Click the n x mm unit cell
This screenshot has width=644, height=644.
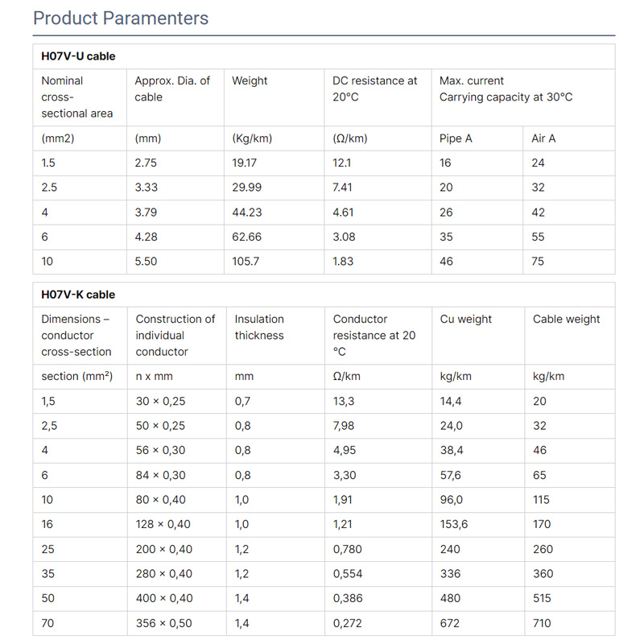(154, 376)
